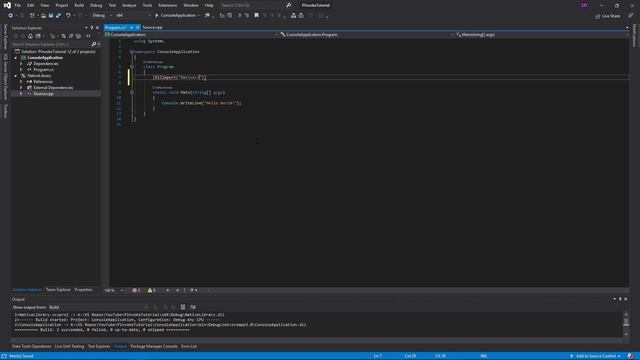The image size is (640, 360).
Task: Click the notifications icon in status bar corner
Action: (631, 356)
